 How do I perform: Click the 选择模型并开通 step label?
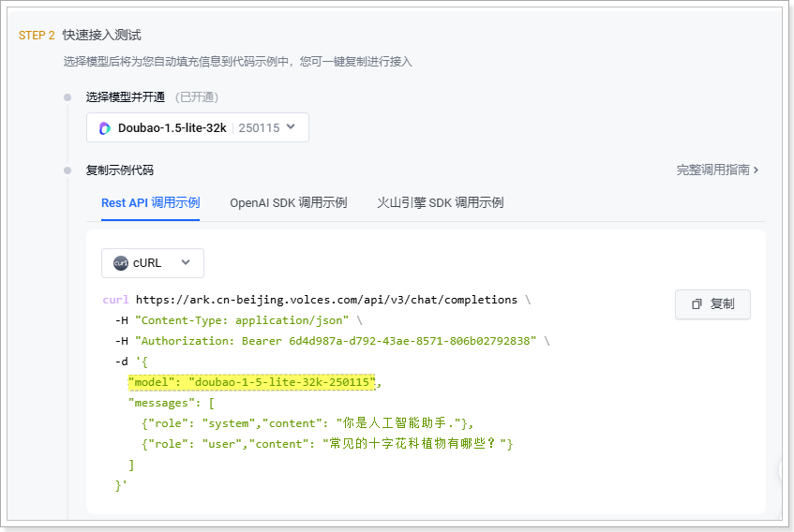125,97
